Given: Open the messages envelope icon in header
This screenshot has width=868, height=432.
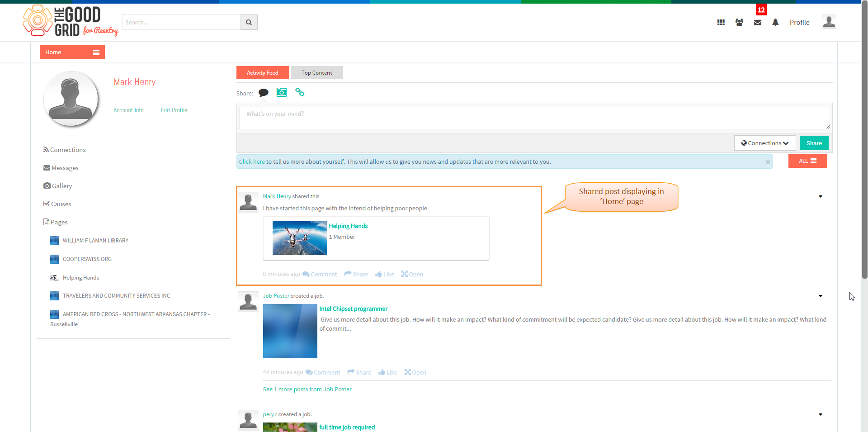Looking at the screenshot, I should click(x=758, y=22).
